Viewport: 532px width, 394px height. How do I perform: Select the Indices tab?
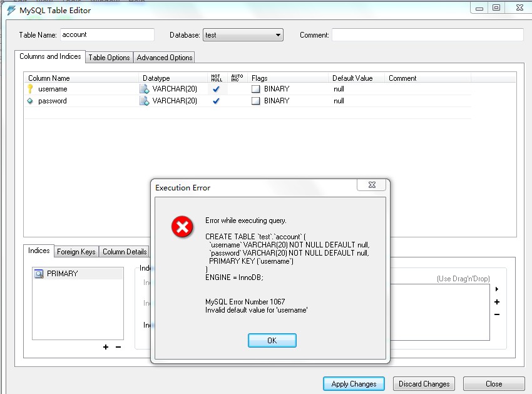coord(39,251)
